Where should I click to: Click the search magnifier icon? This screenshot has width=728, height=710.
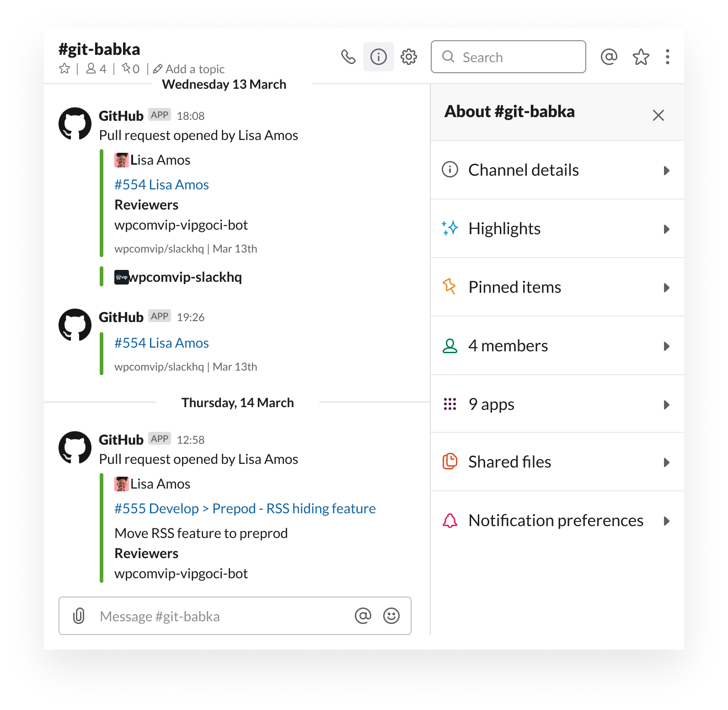click(x=448, y=57)
